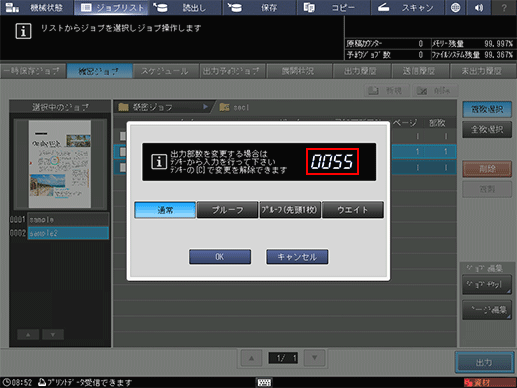The height and width of the screenshot is (388, 517).
Task: Click the red 削除 delete button
Action: click(487, 169)
